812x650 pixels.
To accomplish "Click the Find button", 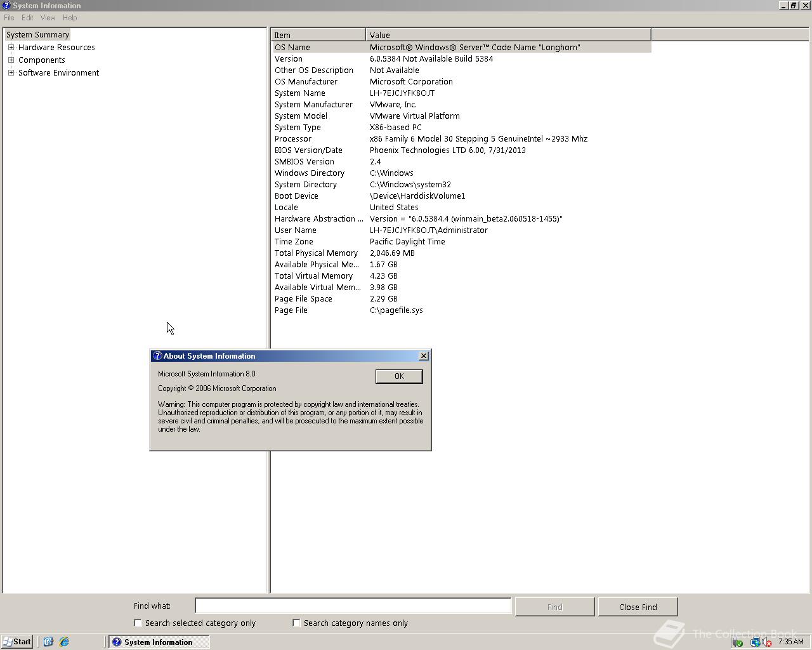I will click(x=554, y=607).
